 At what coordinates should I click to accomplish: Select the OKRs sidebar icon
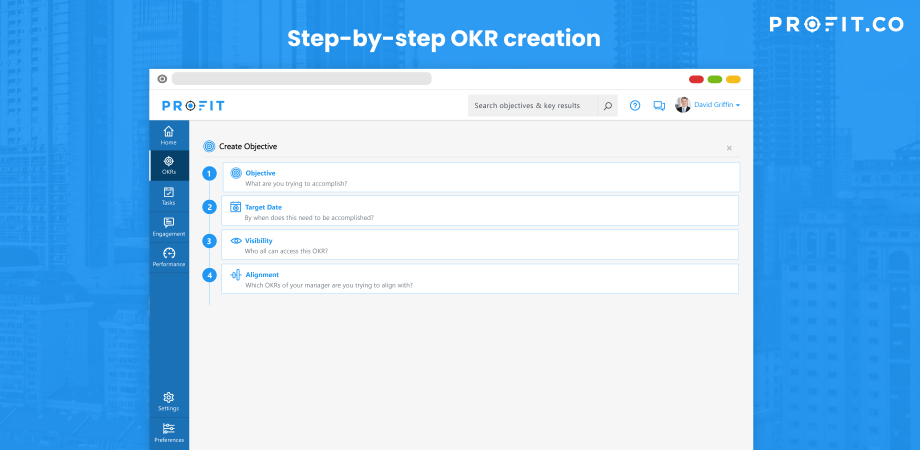[x=168, y=161]
